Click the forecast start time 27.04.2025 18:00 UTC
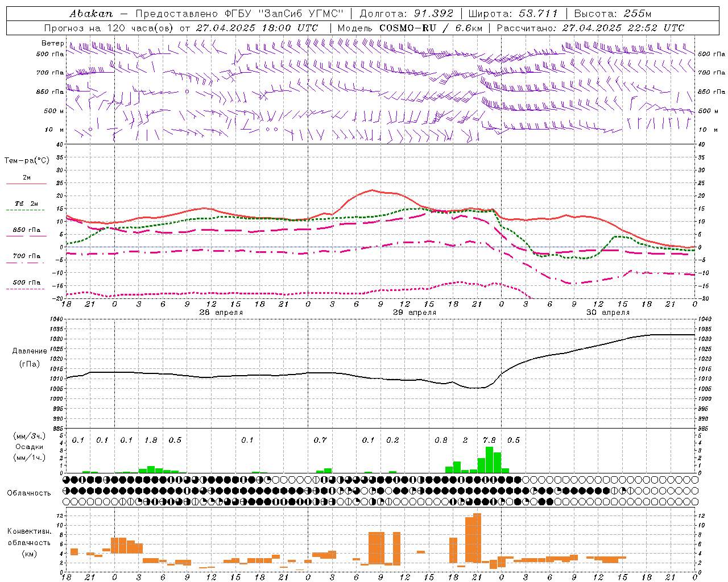 point(257,27)
